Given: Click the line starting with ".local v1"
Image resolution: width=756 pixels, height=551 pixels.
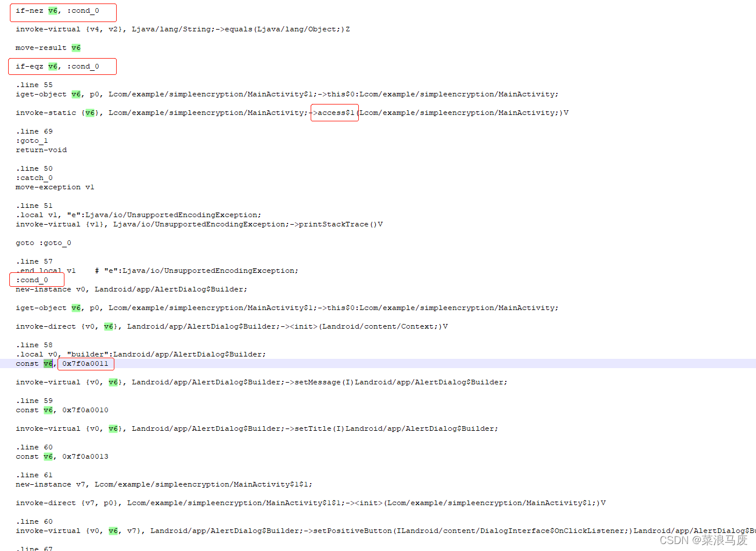Looking at the screenshot, I should click(x=139, y=215).
